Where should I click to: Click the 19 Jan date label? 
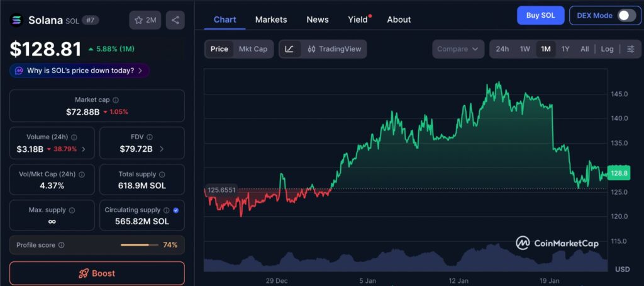(550, 281)
